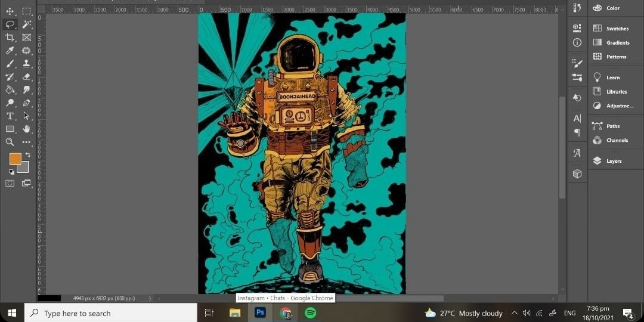The height and width of the screenshot is (322, 644).
Task: Open File Explorer from the taskbar
Action: (x=234, y=313)
